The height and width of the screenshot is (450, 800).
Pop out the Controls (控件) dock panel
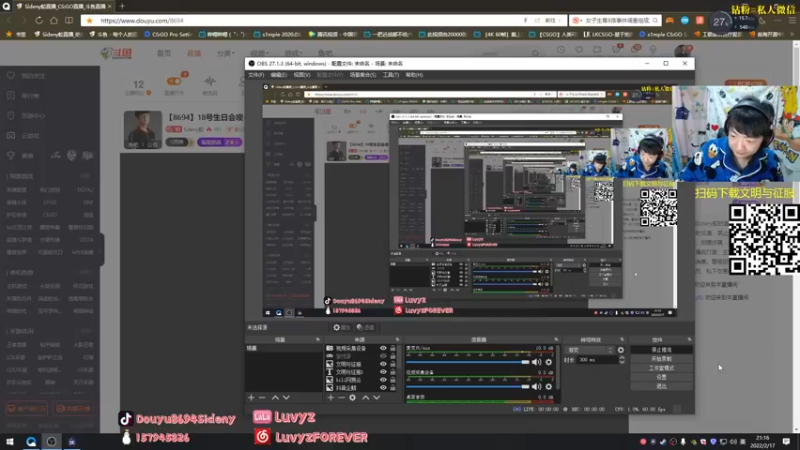[689, 340]
